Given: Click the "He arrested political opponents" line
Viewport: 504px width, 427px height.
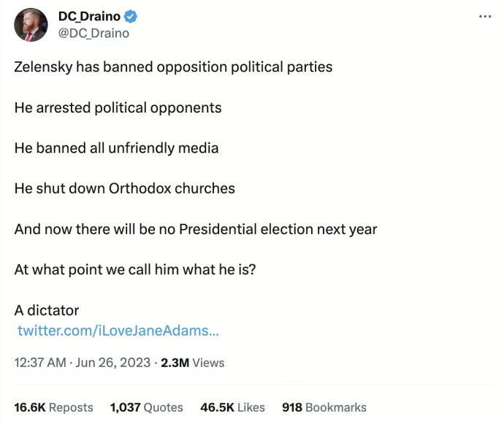Looking at the screenshot, I should [118, 107].
